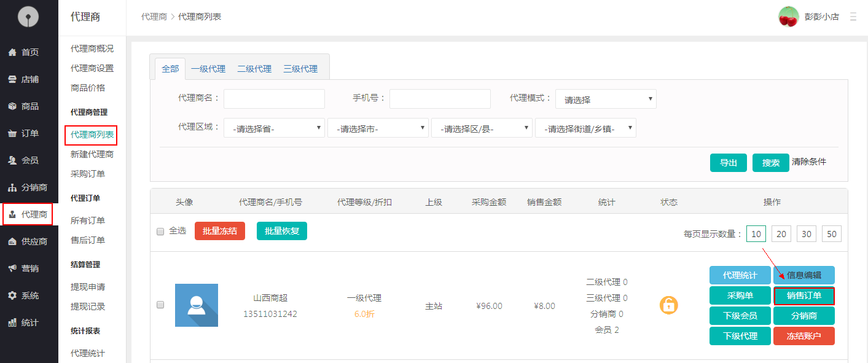The image size is (868, 363).
Task: Switch to the 一级代理 tab
Action: point(208,69)
